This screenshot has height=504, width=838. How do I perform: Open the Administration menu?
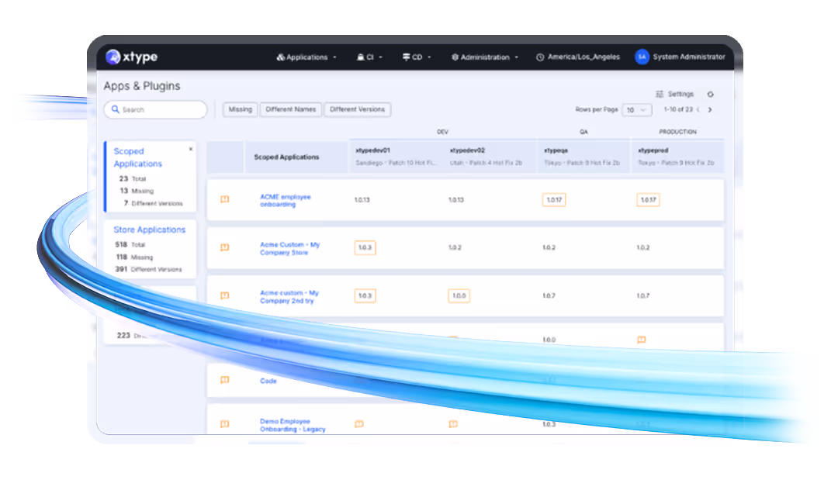tap(485, 57)
